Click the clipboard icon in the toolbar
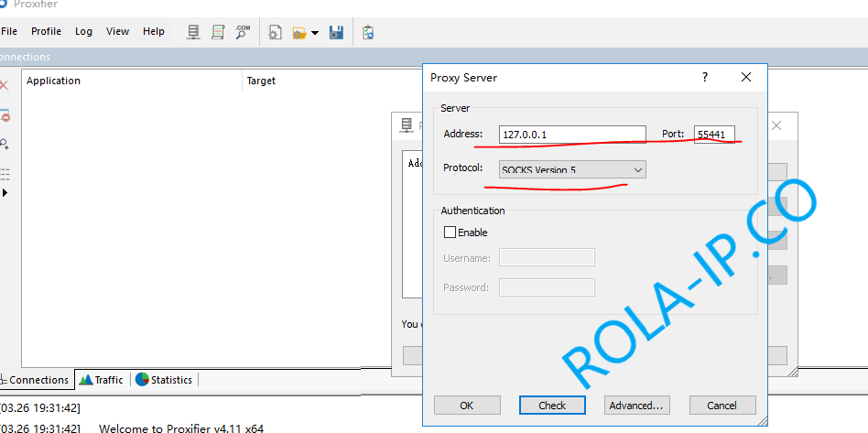 [x=367, y=32]
